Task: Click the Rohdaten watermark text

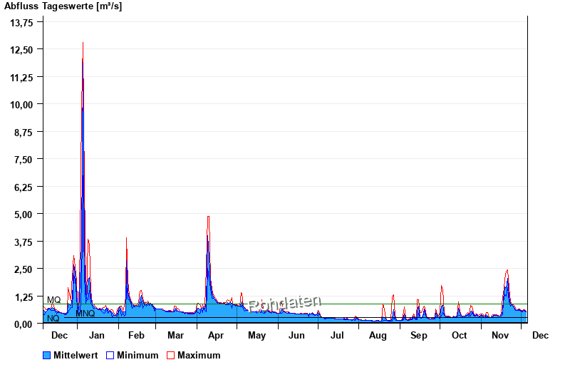Action: point(285,304)
